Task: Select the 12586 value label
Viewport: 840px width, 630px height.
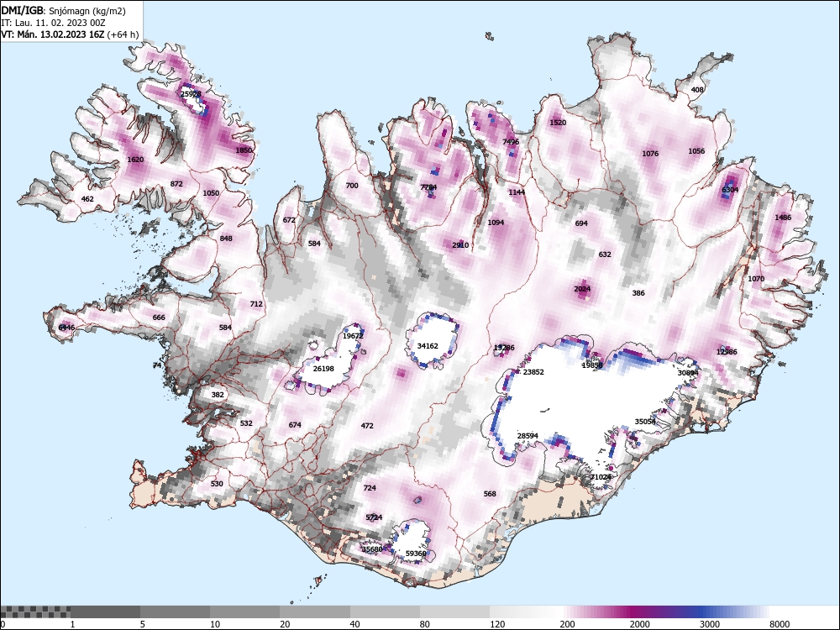Action: tap(727, 352)
